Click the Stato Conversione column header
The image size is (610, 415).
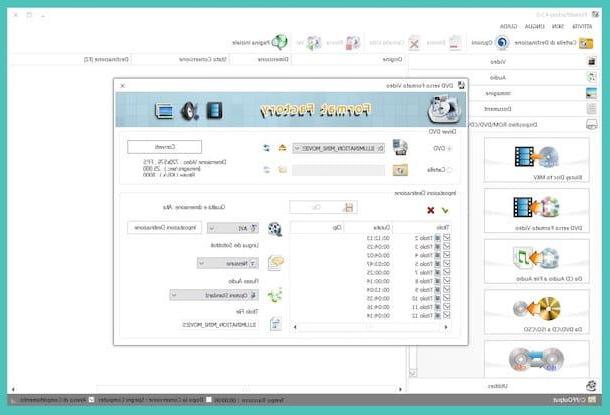point(203,60)
